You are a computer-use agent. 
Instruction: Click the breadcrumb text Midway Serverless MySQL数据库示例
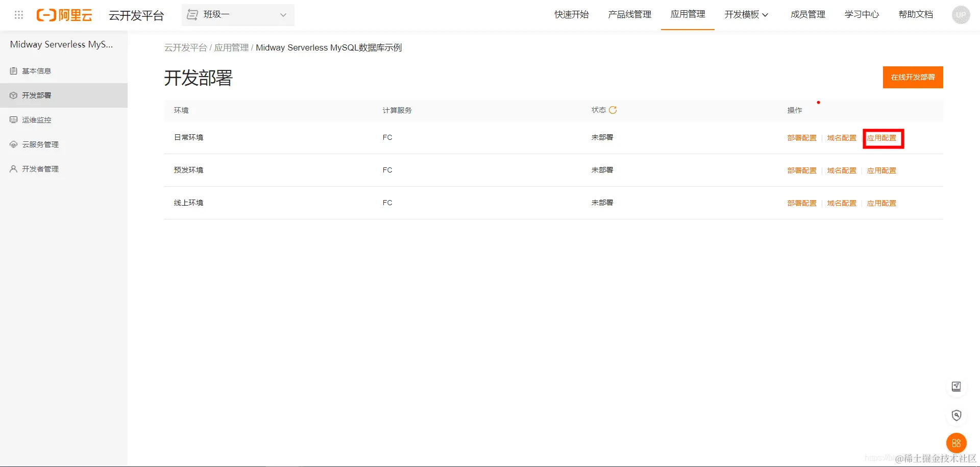point(329,47)
